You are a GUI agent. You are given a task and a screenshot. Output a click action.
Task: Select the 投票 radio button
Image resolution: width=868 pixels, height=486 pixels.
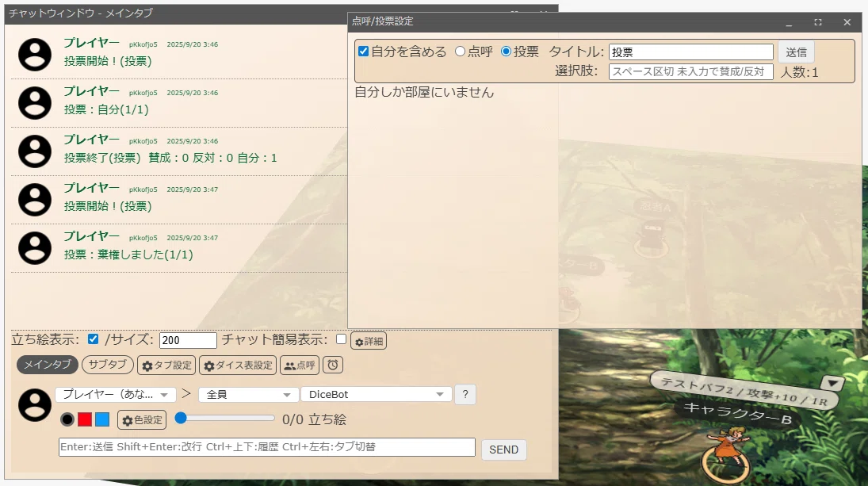point(506,52)
